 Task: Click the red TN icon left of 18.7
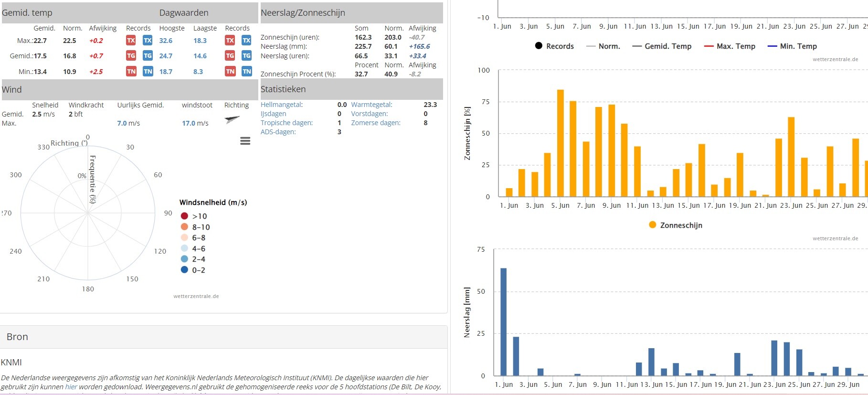point(131,72)
